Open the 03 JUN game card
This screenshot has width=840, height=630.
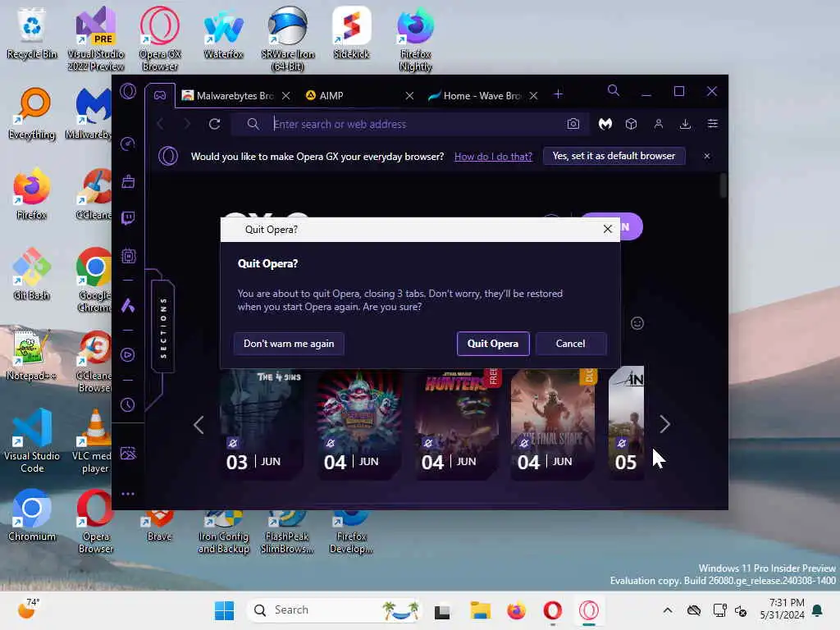coord(261,423)
